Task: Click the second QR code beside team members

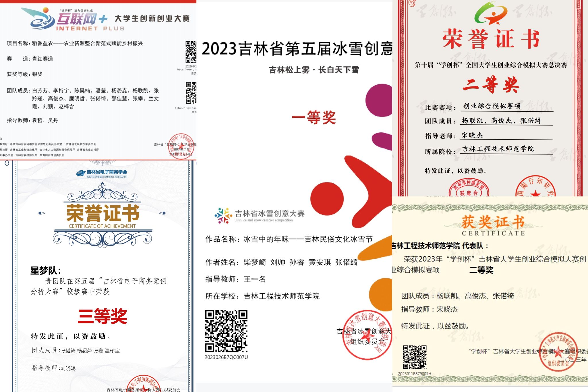Action: point(191,93)
